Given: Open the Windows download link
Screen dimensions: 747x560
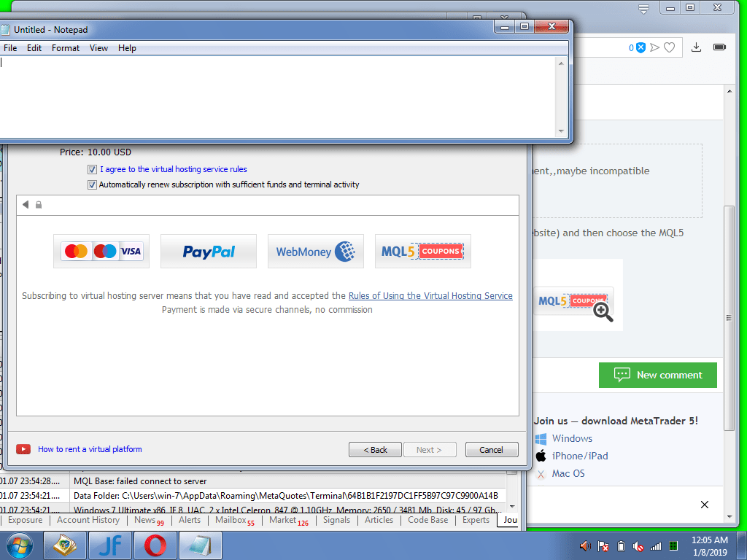Looking at the screenshot, I should click(572, 438).
